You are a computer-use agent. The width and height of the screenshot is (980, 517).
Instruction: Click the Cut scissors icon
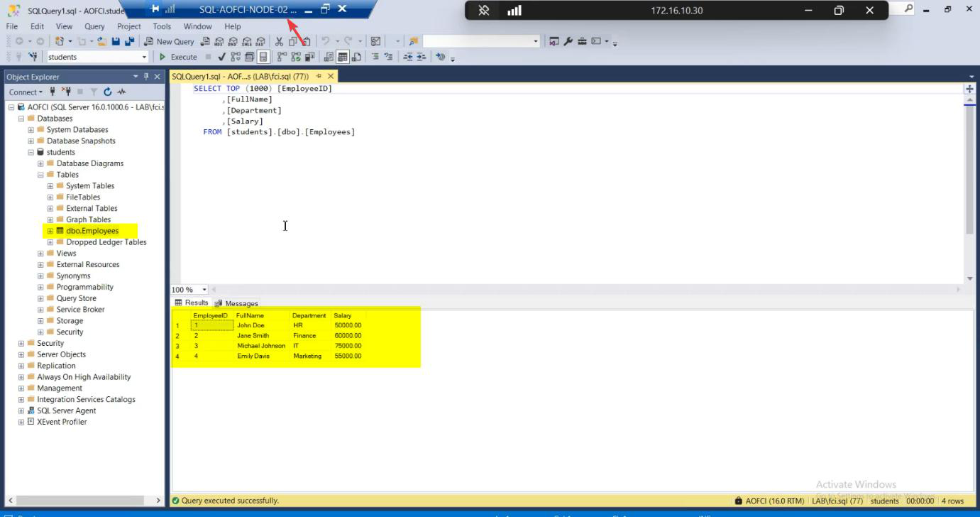(279, 41)
